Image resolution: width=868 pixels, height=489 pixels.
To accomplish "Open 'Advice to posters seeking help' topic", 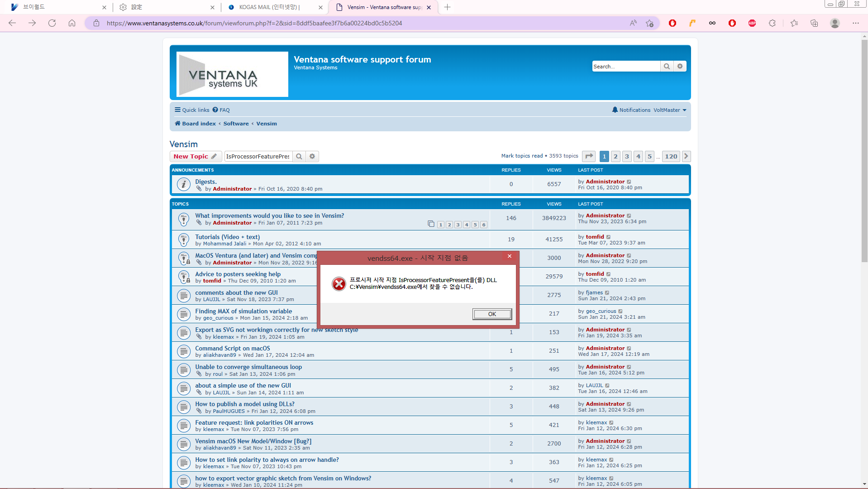I will pos(238,274).
